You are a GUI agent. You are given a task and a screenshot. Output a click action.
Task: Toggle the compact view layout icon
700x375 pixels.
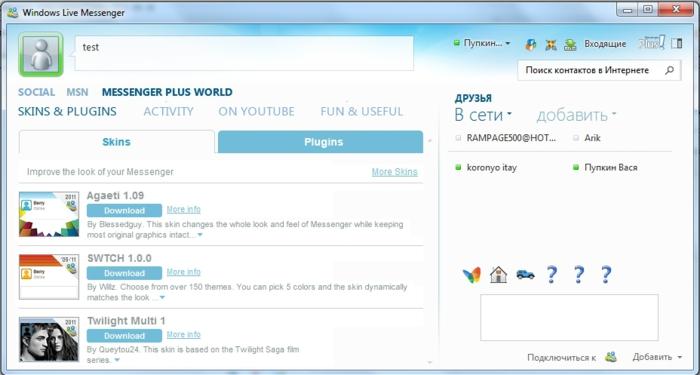[677, 43]
